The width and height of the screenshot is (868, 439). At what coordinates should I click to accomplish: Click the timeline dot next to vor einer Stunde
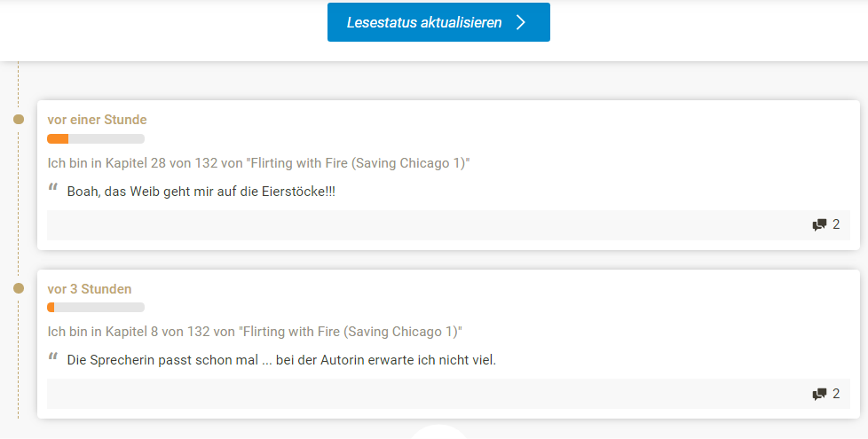click(19, 119)
